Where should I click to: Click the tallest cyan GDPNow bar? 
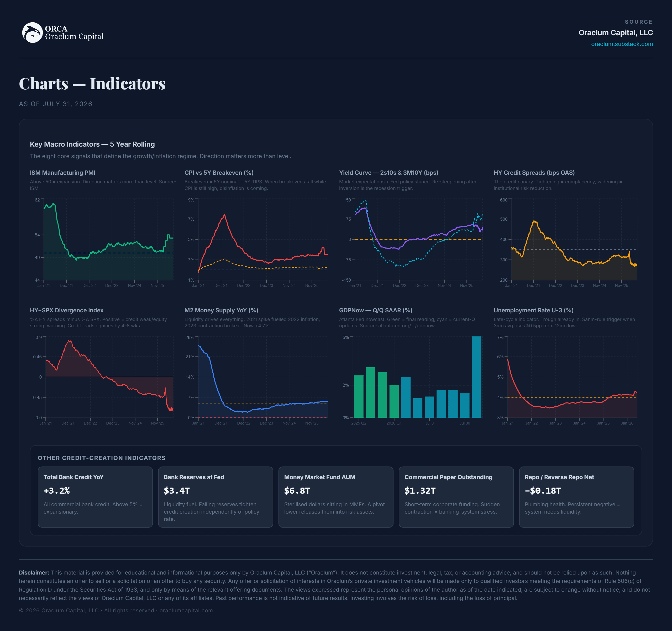pos(476,377)
